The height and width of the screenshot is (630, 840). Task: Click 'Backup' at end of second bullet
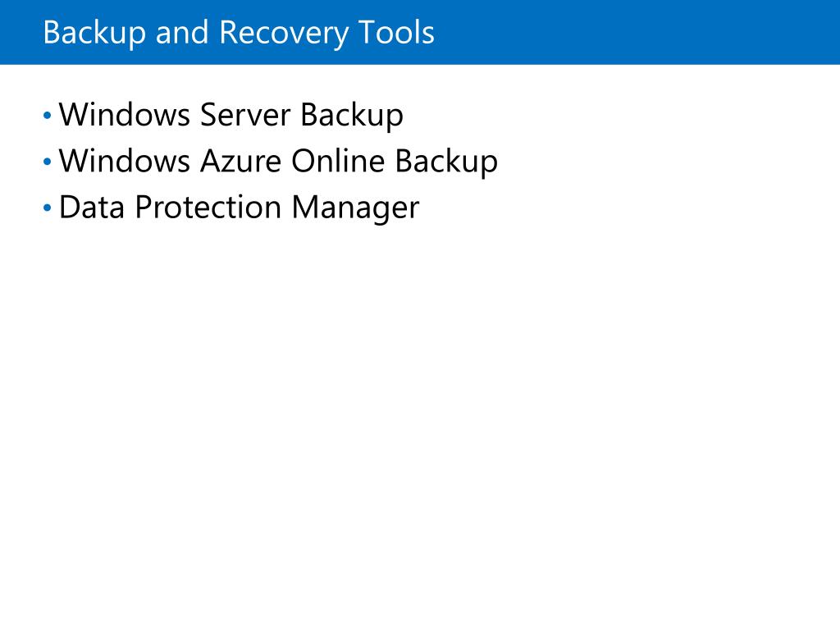click(446, 163)
